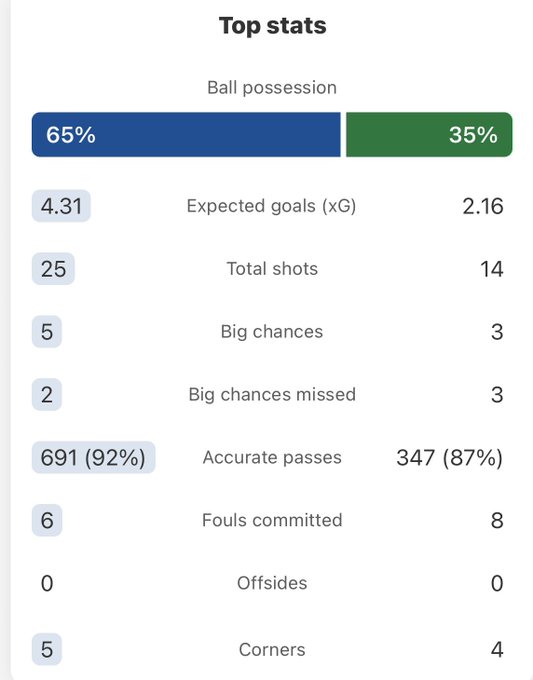Select the Ball possession label

(272, 88)
